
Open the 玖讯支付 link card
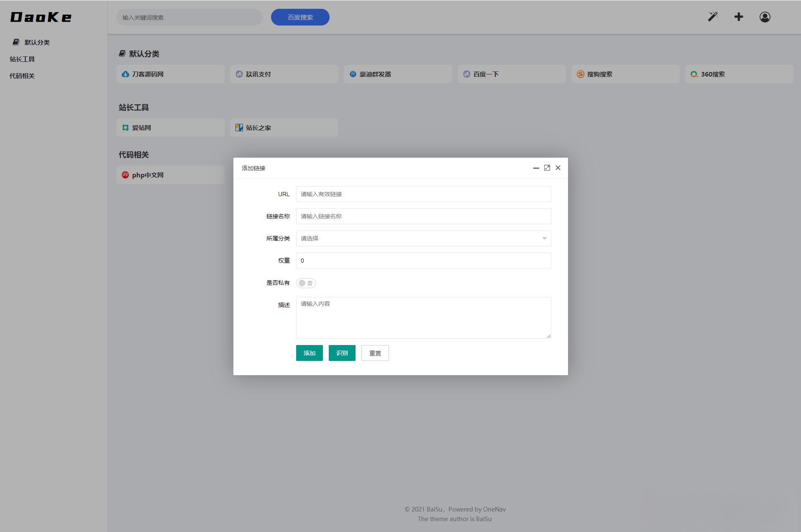pyautogui.click(x=284, y=74)
